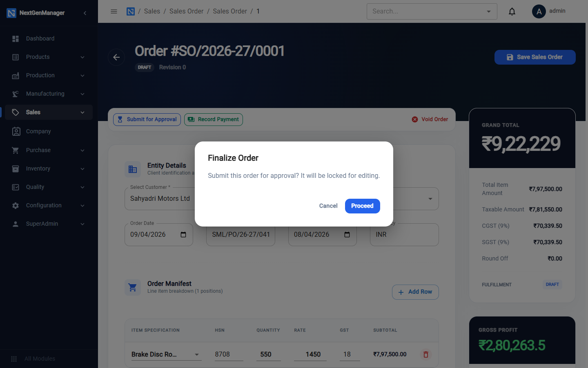Click the Quality icon in sidebar
588x368 pixels.
(x=16, y=187)
